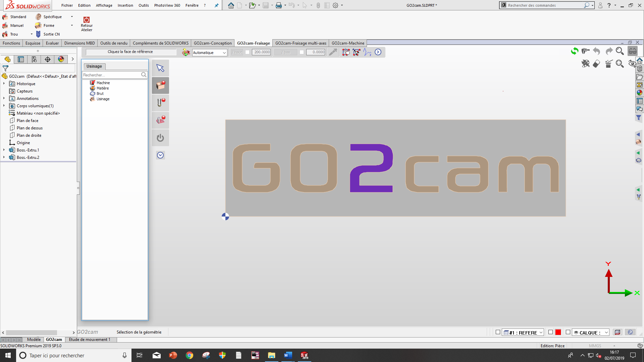Click the Usinage panel tab
The image size is (644, 362).
(x=94, y=66)
